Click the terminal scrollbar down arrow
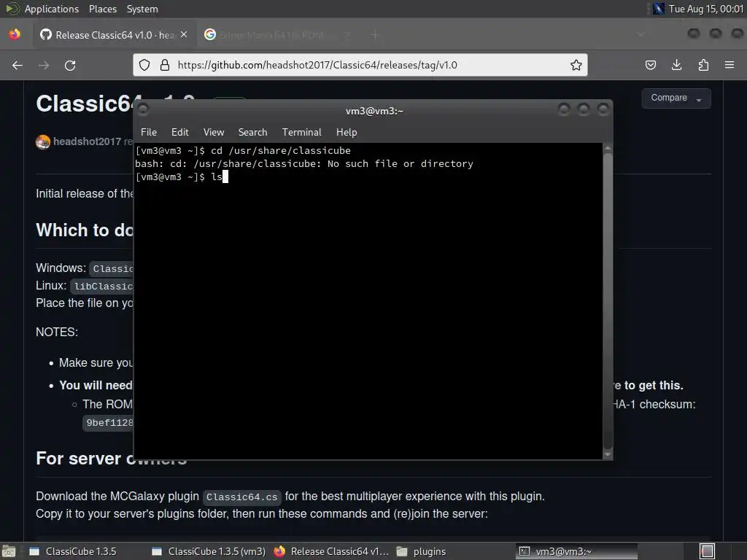The image size is (747, 560). pos(608,454)
